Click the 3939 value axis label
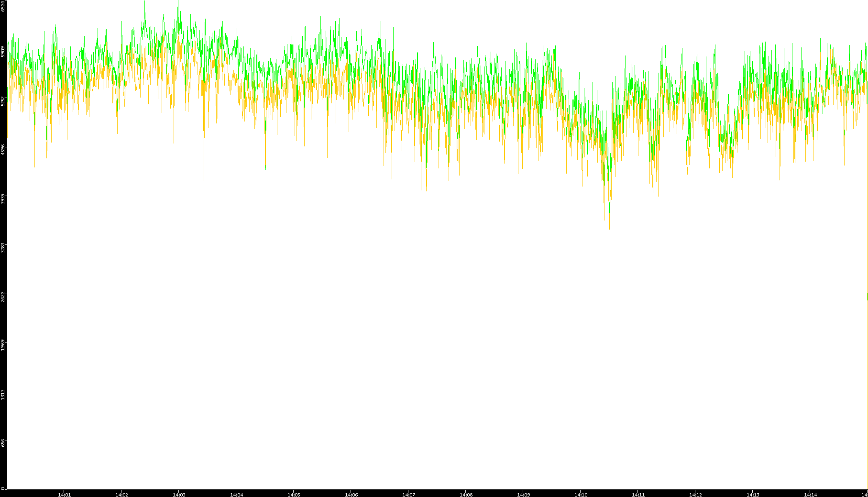Viewport: 868px width, 497px height. pyautogui.click(x=3, y=199)
